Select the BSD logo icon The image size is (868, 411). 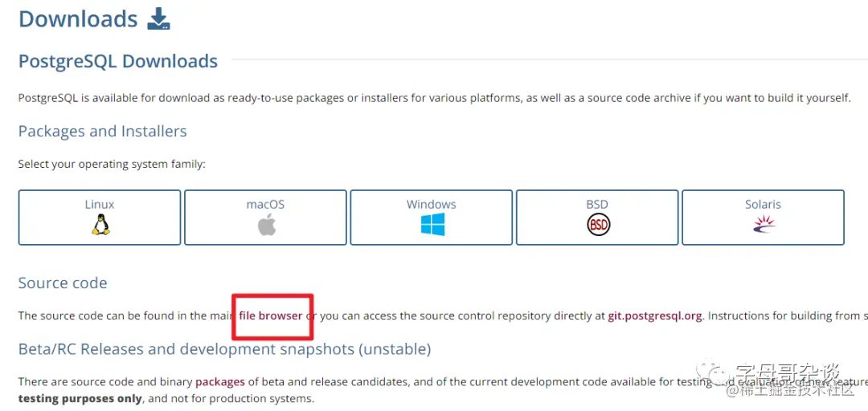pyautogui.click(x=598, y=225)
